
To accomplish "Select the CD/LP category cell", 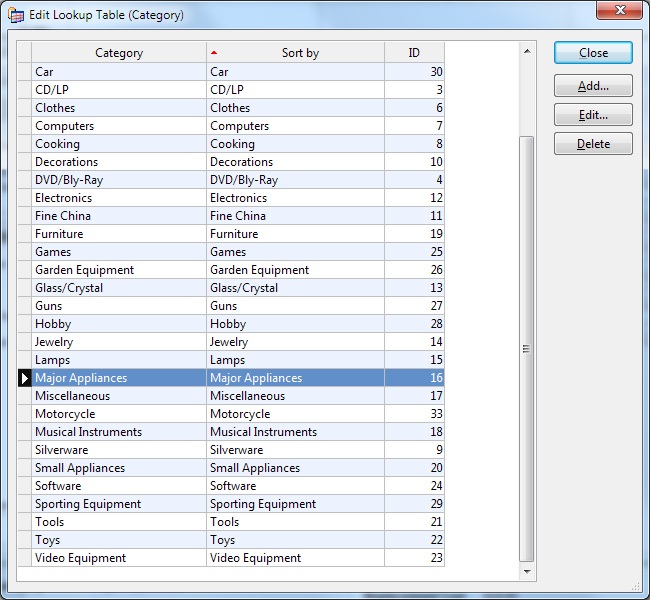I will click(x=119, y=90).
